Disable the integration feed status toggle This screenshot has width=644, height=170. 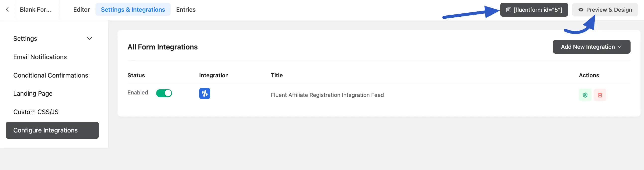click(x=164, y=93)
